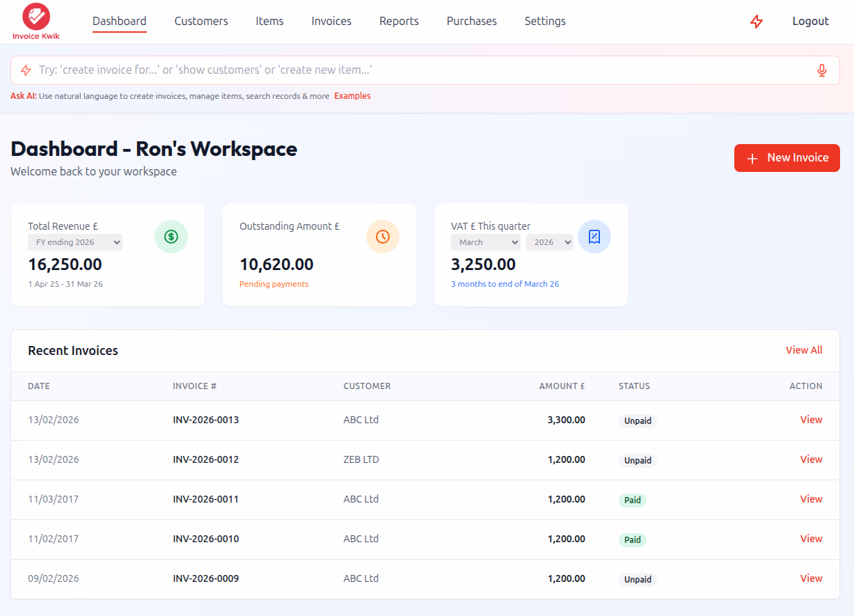The image size is (854, 616).
Task: Click the Dashboard - Ron's Workspace heading
Action: pyautogui.click(x=154, y=149)
